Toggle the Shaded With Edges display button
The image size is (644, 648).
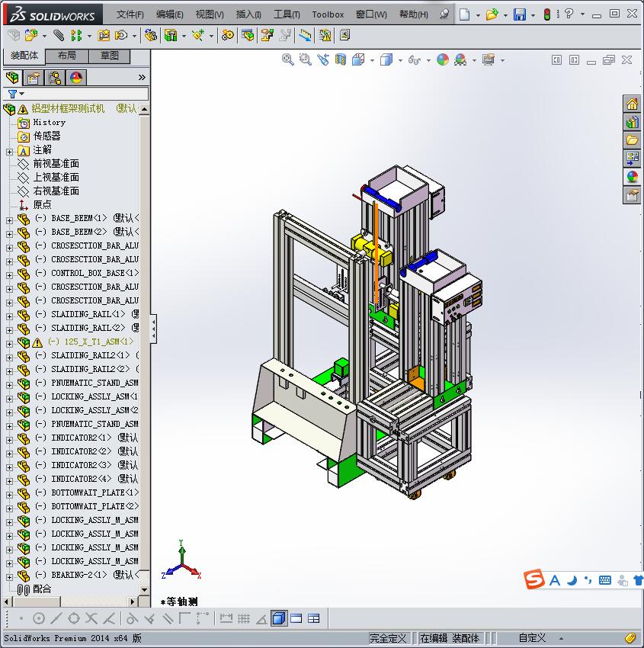279,618
